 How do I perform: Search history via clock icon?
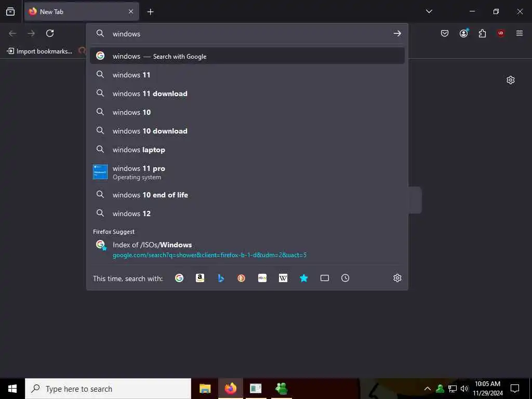point(345,278)
